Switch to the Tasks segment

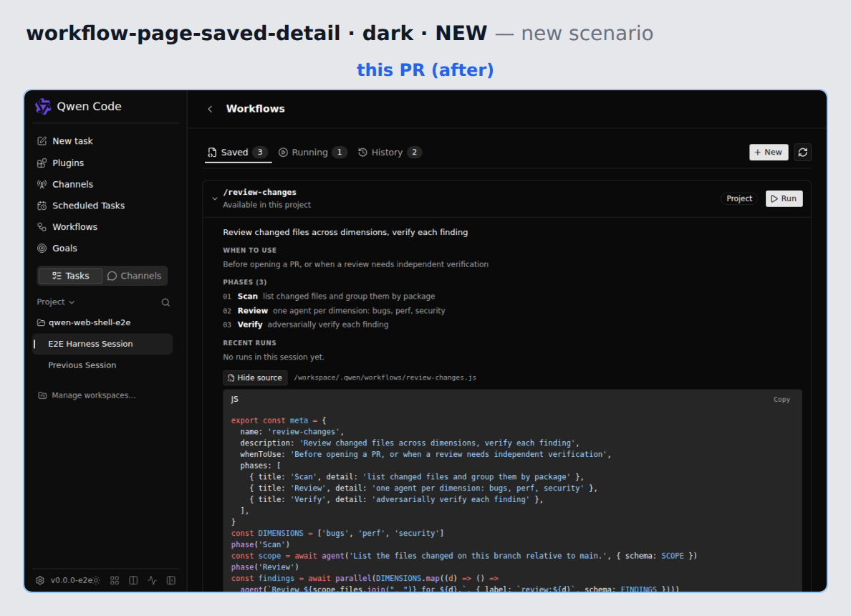70,276
